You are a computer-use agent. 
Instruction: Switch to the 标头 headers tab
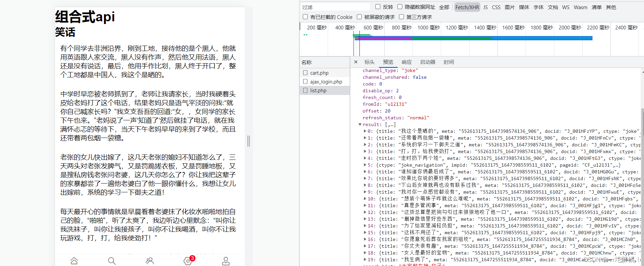point(370,62)
